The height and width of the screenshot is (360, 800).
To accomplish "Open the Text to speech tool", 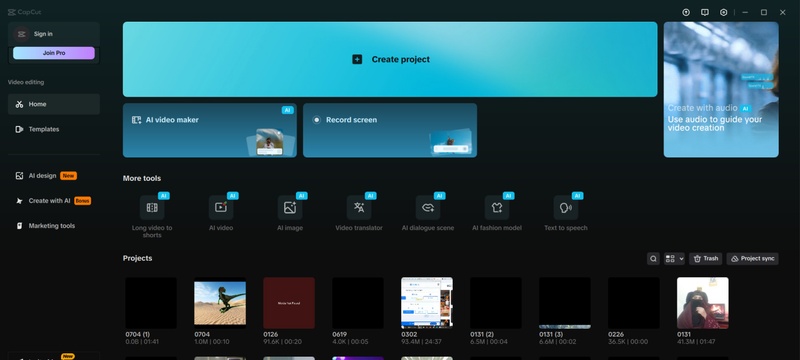I will click(x=566, y=208).
